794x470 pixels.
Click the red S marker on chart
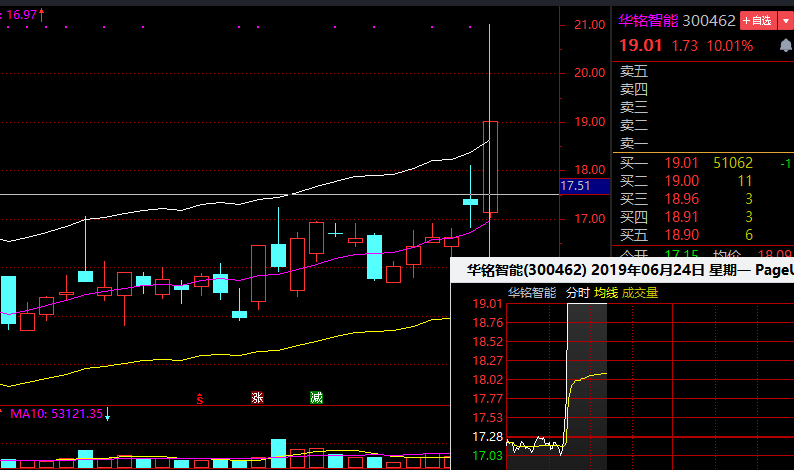(x=200, y=399)
